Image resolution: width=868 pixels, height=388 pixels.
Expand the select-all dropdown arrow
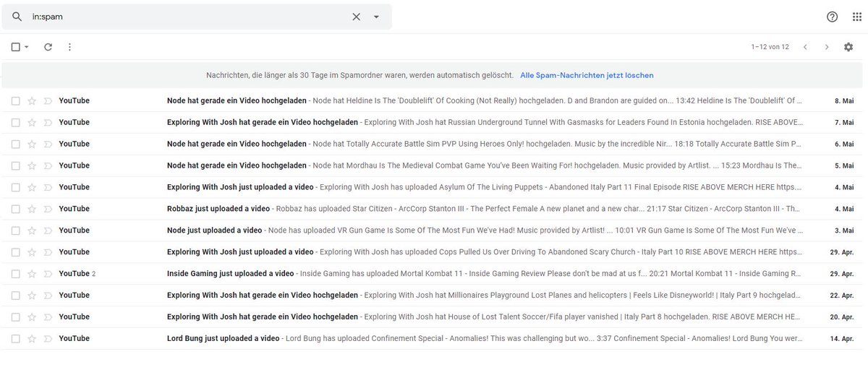coord(27,47)
